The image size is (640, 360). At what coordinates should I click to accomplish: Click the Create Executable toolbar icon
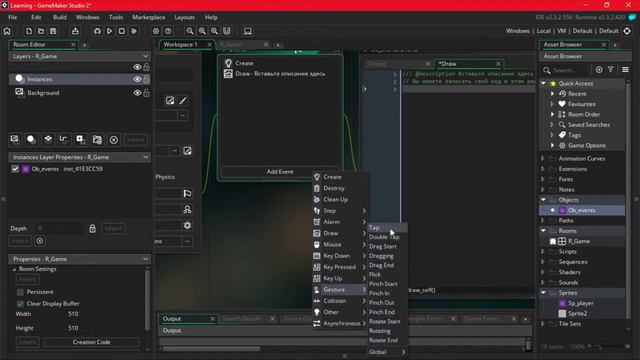[x=75, y=31]
